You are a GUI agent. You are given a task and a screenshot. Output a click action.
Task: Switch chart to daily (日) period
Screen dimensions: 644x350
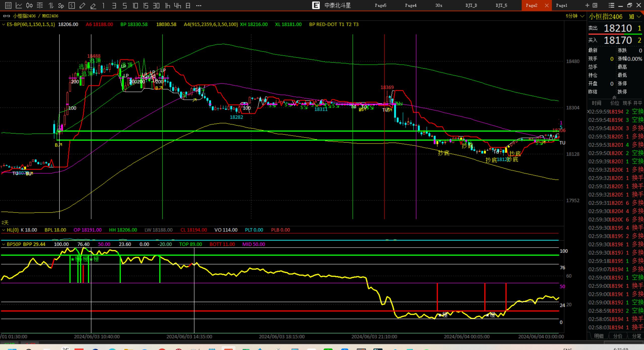pos(188,5)
